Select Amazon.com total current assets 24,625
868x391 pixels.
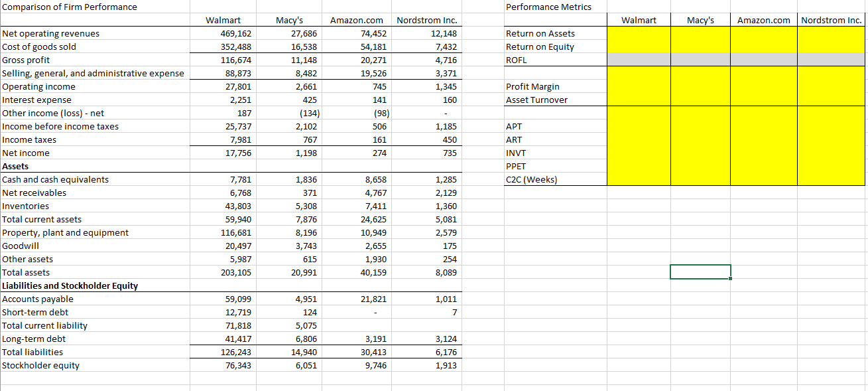pos(373,219)
